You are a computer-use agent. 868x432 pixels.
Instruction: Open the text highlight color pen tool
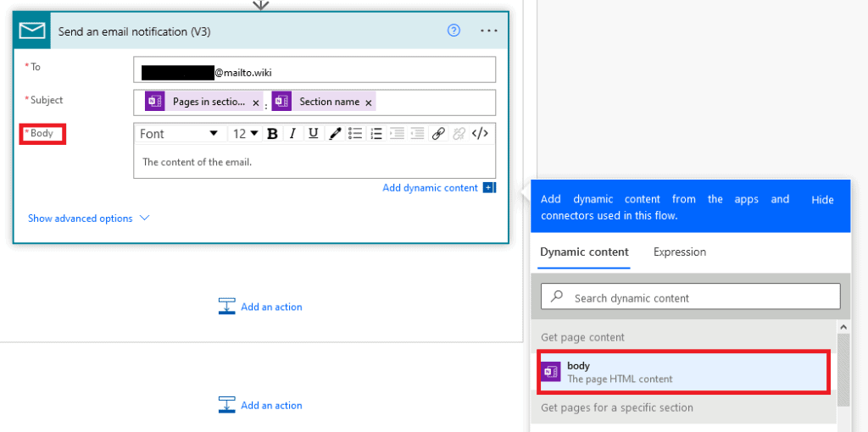[334, 134]
